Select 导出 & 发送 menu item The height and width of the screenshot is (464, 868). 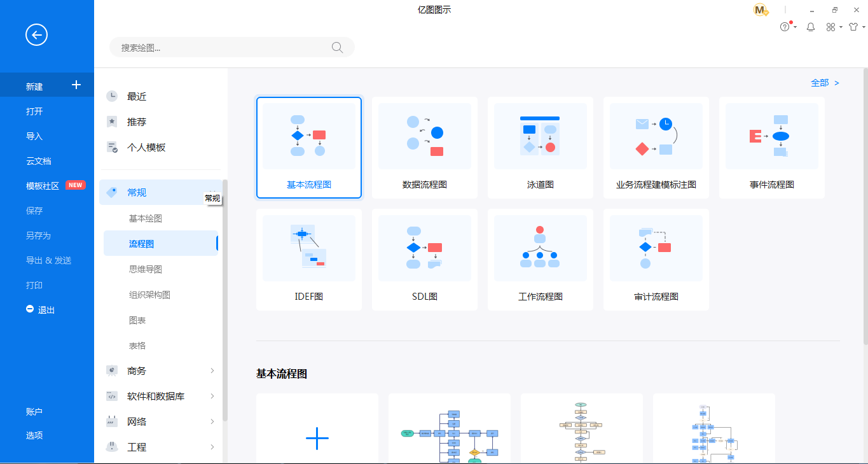(47, 260)
